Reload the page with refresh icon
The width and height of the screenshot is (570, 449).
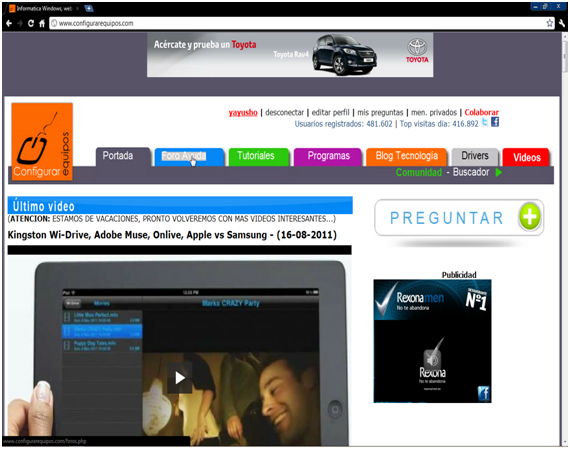tap(31, 23)
